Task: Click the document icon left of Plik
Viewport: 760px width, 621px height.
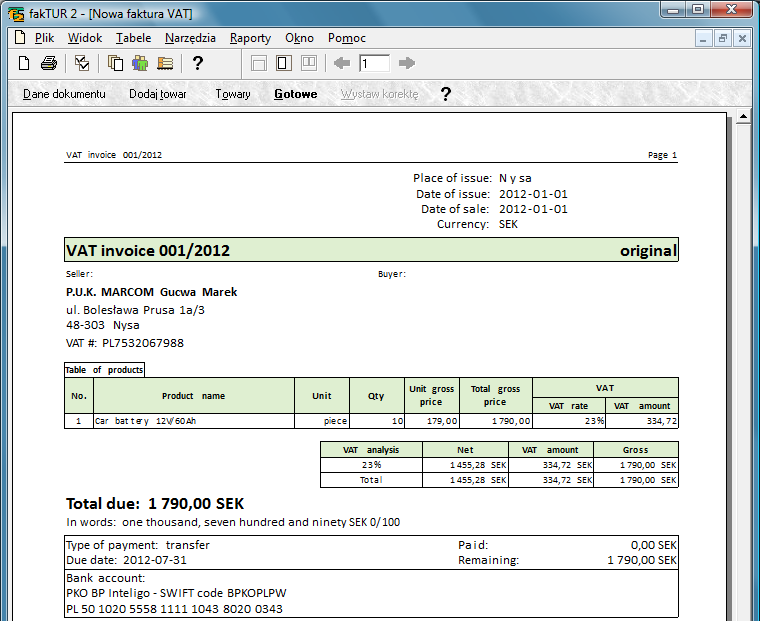Action: pos(20,37)
